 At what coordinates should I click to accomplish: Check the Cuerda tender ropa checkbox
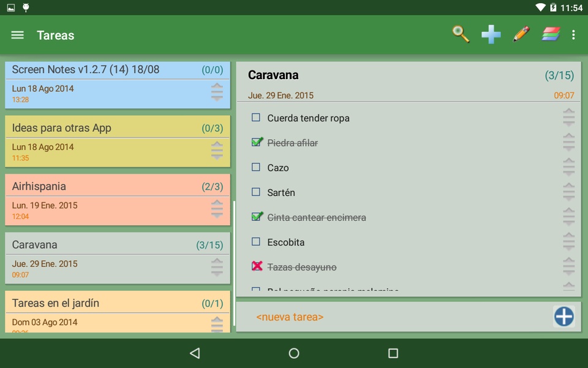[x=256, y=118]
